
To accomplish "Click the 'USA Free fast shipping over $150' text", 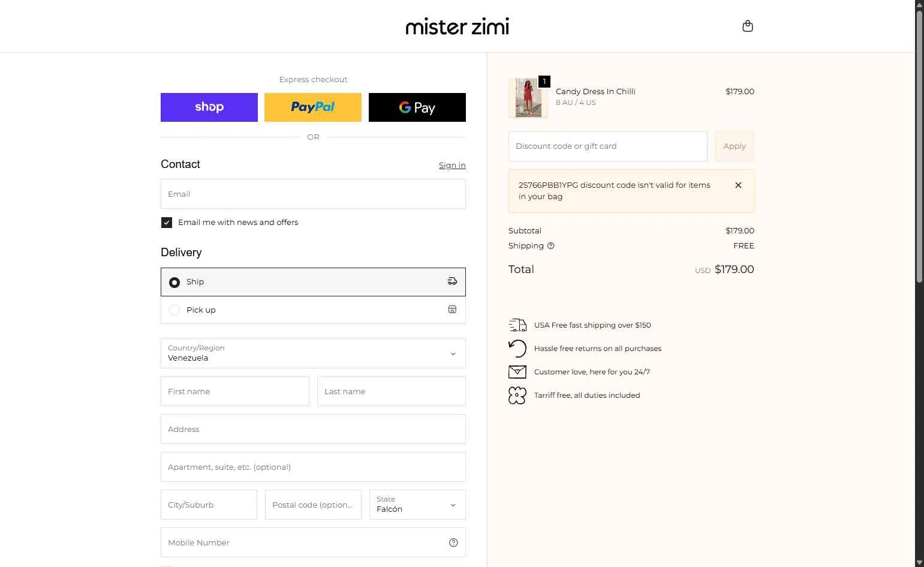I will click(592, 325).
